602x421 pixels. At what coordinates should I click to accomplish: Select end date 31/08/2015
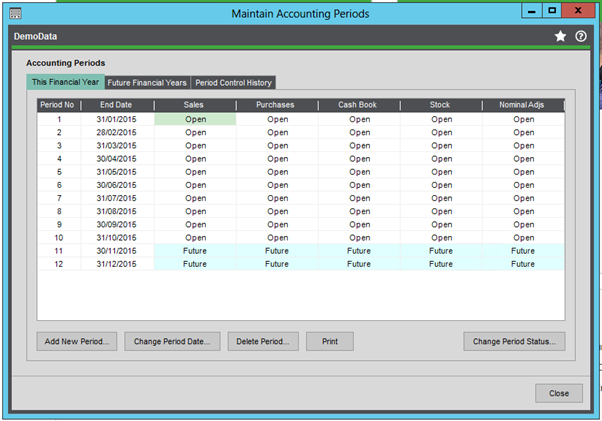tap(116, 211)
